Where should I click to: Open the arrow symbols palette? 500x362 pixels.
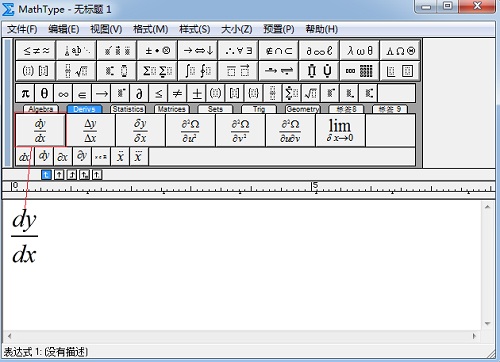click(x=198, y=51)
